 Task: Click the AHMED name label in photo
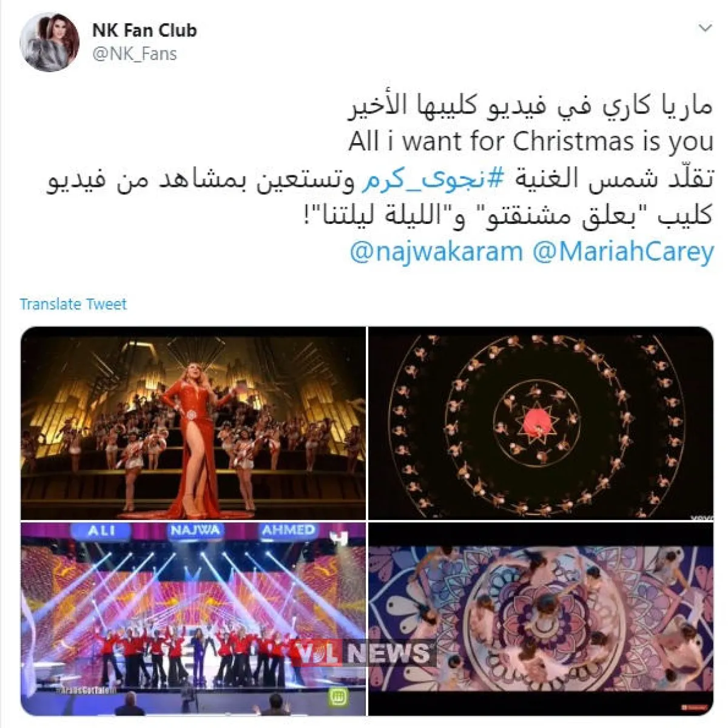click(289, 531)
